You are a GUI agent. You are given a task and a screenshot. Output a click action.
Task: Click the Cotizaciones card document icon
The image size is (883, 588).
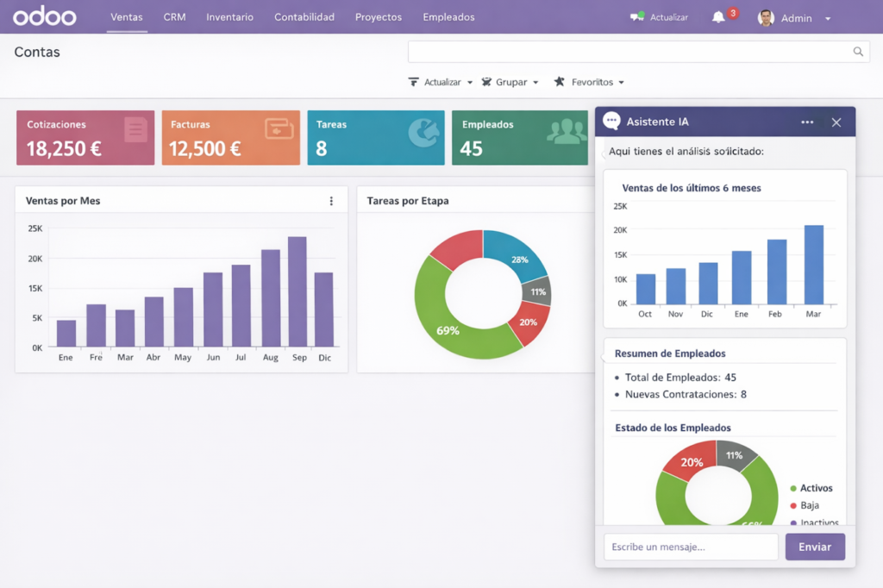pyautogui.click(x=135, y=129)
